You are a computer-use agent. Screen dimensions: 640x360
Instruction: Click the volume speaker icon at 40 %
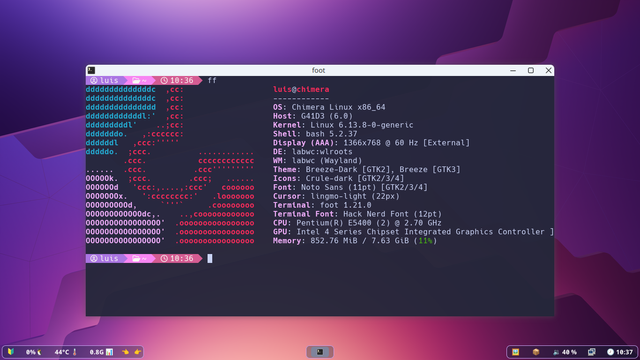(x=556, y=352)
